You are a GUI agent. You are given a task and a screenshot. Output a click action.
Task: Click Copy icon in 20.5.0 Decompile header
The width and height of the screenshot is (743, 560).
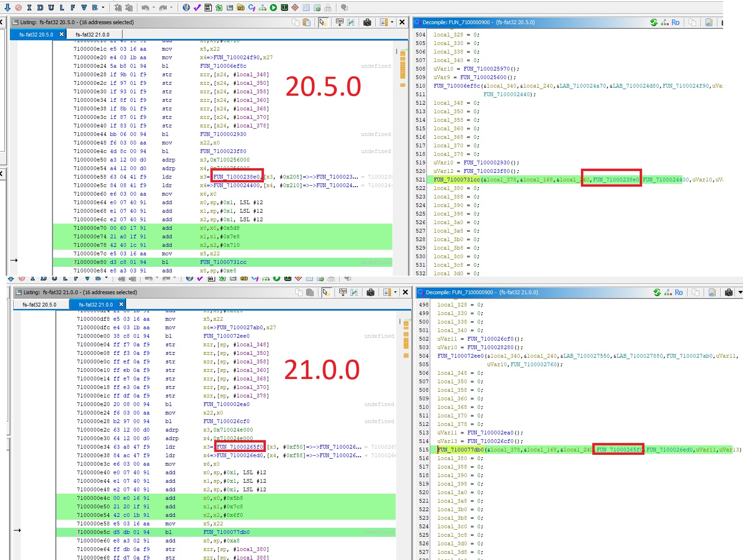tap(692, 22)
